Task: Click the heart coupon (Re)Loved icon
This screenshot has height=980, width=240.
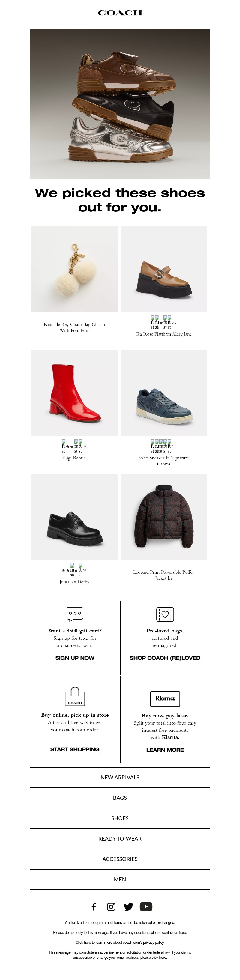Action: tap(165, 614)
